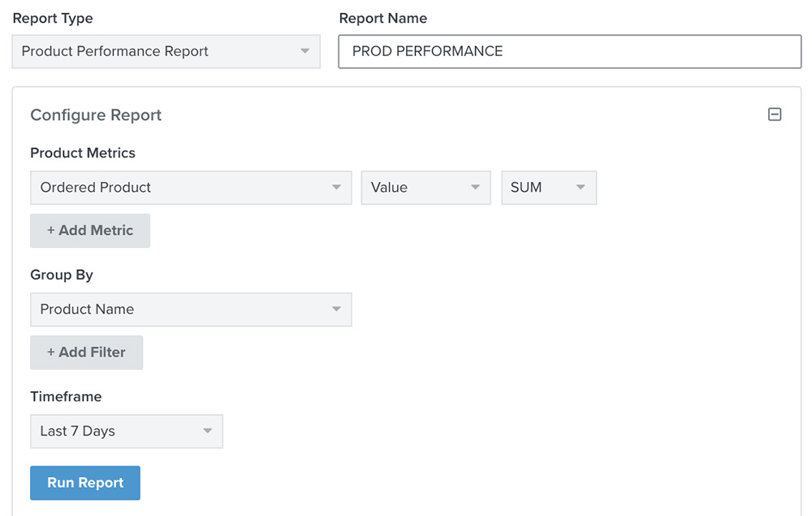
Task: Open the Value dropdown
Action: click(x=425, y=188)
